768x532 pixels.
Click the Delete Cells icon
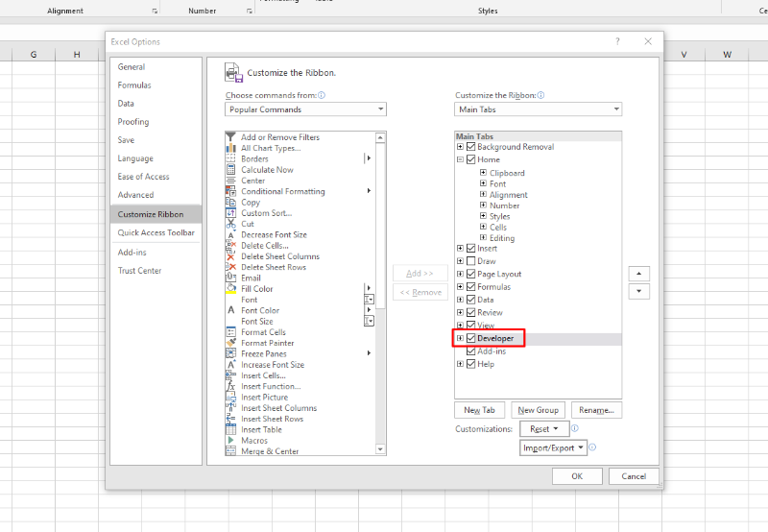pyautogui.click(x=230, y=246)
